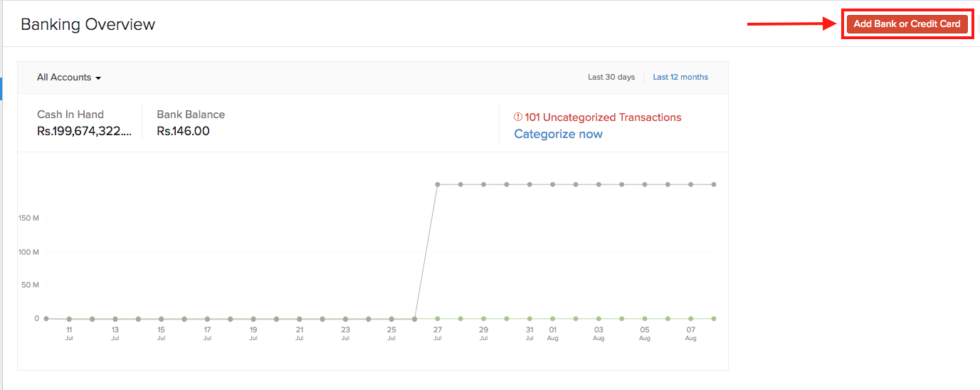The width and height of the screenshot is (980, 390).
Task: Click the Cash In Hand label
Action: coord(70,115)
